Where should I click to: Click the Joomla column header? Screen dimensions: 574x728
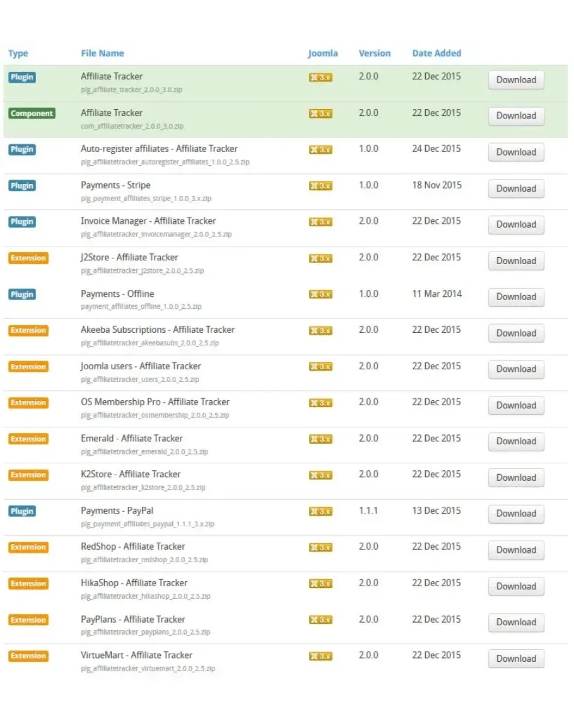tap(322, 54)
